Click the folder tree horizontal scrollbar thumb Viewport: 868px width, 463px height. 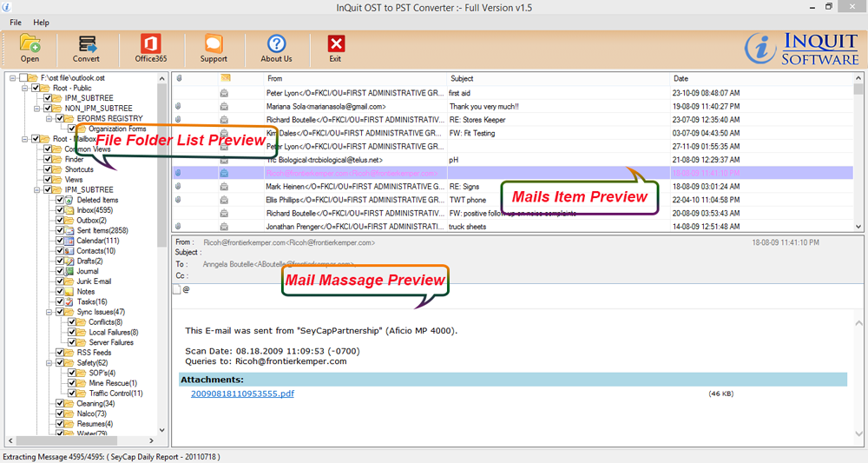pyautogui.click(x=67, y=440)
